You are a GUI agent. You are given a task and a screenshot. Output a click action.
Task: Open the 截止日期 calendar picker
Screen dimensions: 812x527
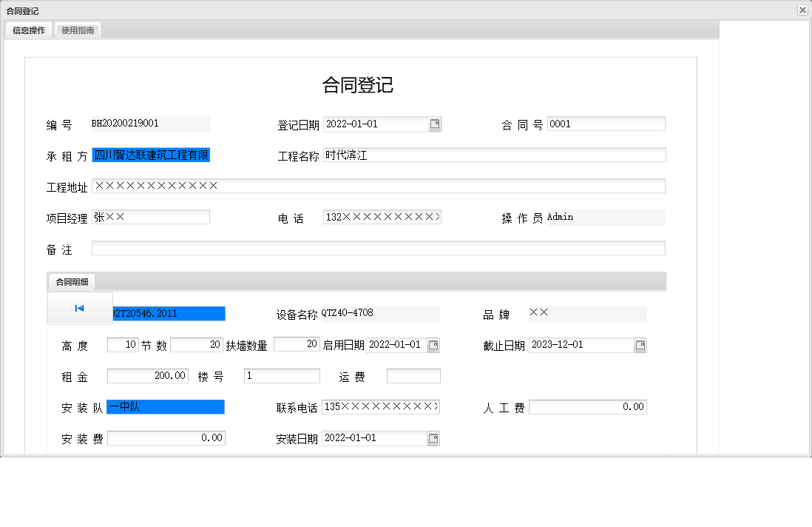pos(641,344)
